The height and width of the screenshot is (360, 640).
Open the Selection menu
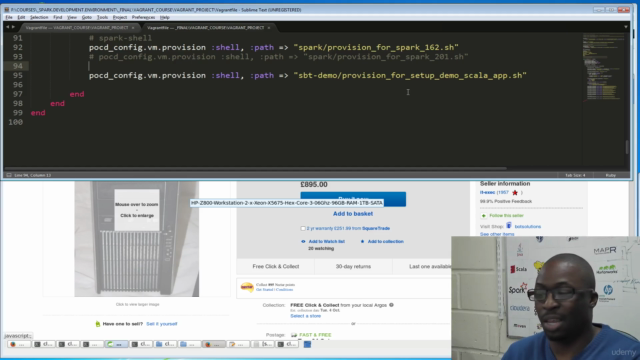click(39, 18)
